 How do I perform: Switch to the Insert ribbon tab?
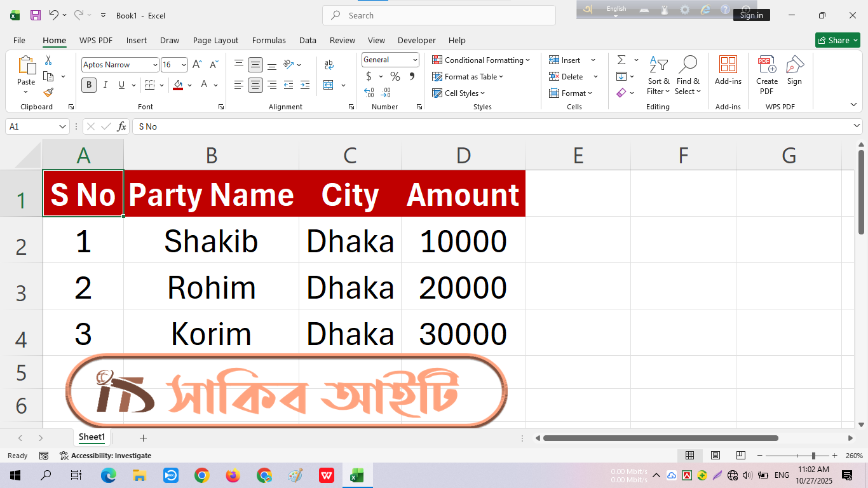[x=136, y=40]
